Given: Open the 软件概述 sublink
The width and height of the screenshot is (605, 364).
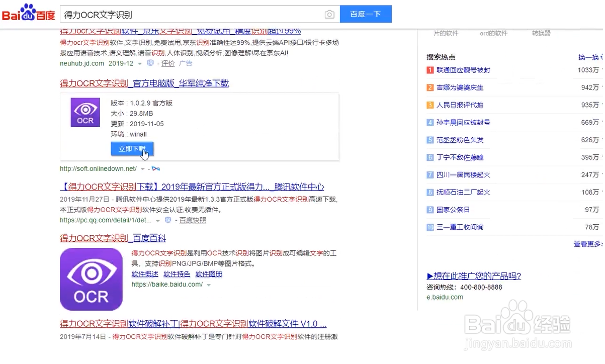Looking at the screenshot, I should pyautogui.click(x=145, y=274).
